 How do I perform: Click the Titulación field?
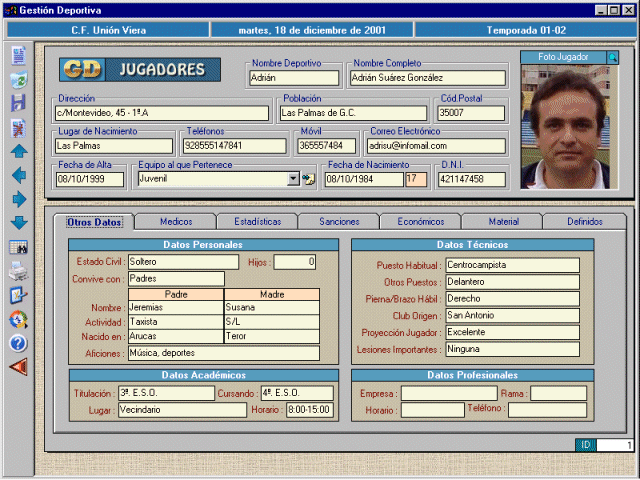click(x=166, y=393)
